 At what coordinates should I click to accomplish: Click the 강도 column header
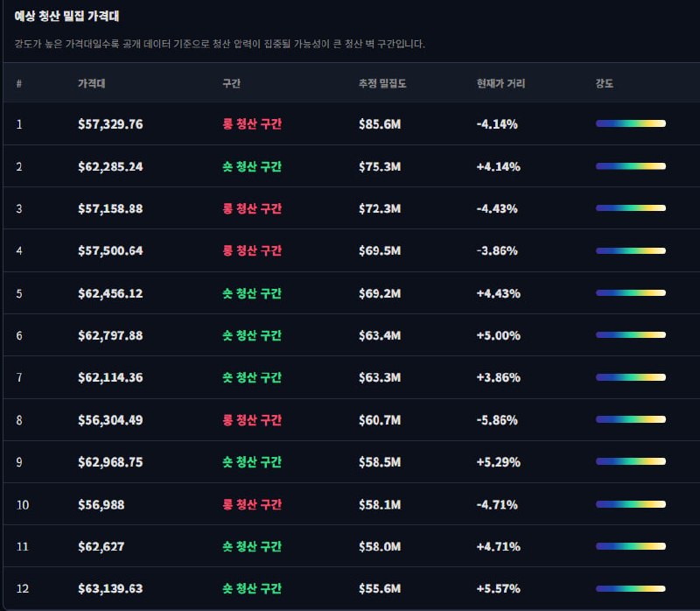tap(604, 83)
